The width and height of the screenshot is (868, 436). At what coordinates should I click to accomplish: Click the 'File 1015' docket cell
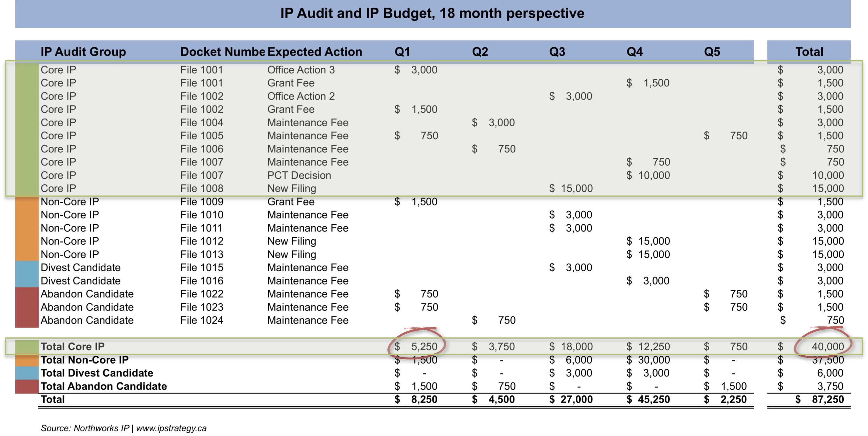(x=202, y=267)
